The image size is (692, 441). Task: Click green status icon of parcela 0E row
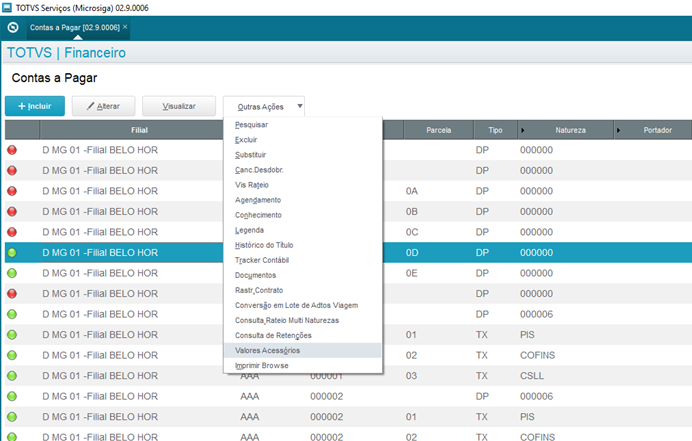point(12,273)
